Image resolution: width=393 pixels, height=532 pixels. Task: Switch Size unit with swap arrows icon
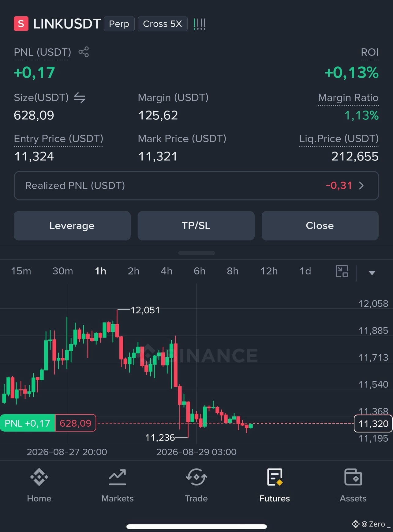tap(80, 98)
